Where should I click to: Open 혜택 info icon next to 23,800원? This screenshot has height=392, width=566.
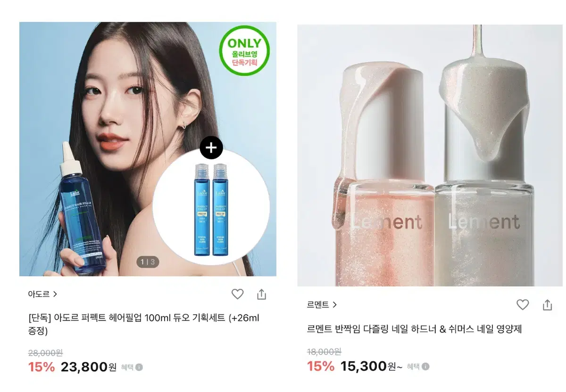[x=139, y=367]
